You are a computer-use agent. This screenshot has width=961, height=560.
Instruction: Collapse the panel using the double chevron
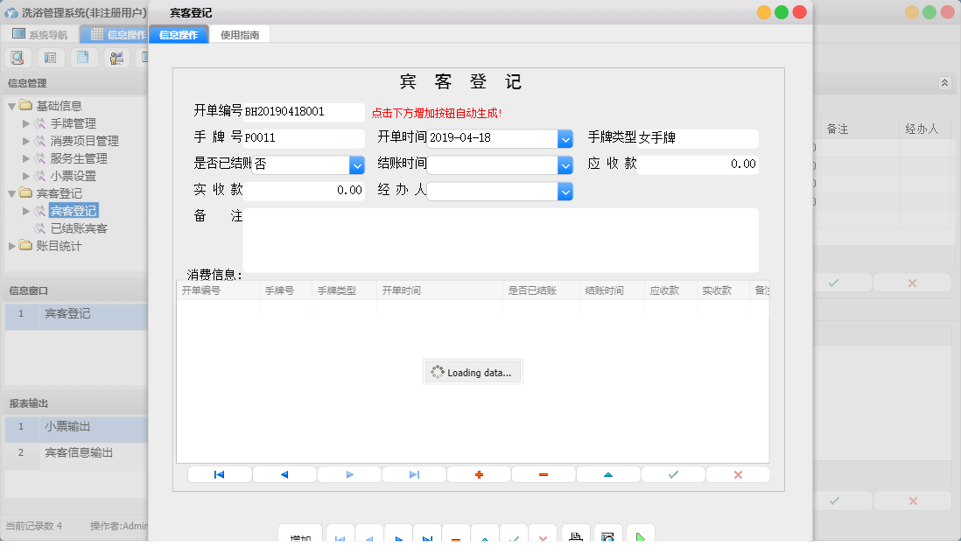coord(944,81)
